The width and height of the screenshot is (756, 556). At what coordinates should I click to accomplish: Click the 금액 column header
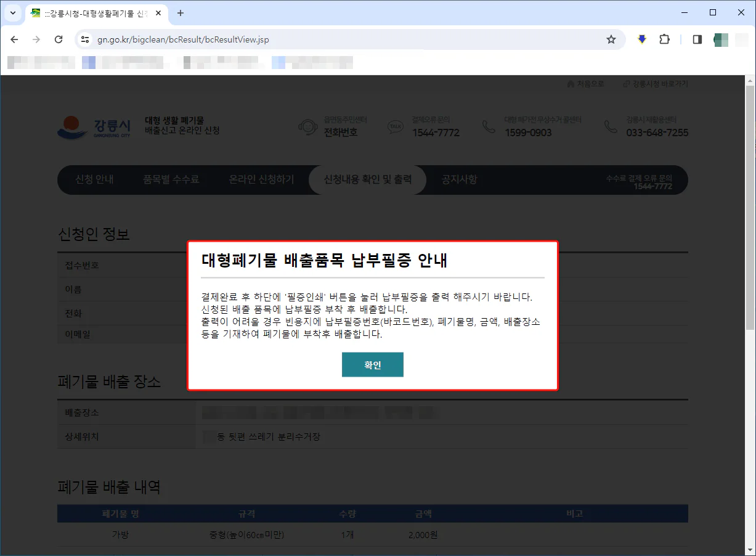423,513
